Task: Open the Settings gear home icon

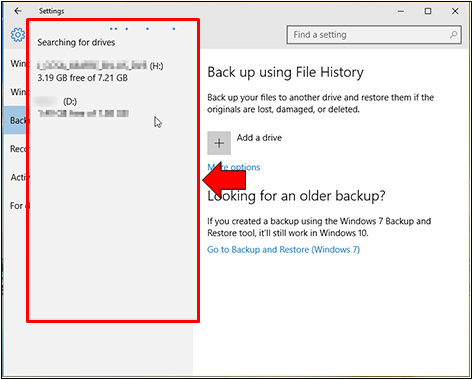Action: [18, 35]
